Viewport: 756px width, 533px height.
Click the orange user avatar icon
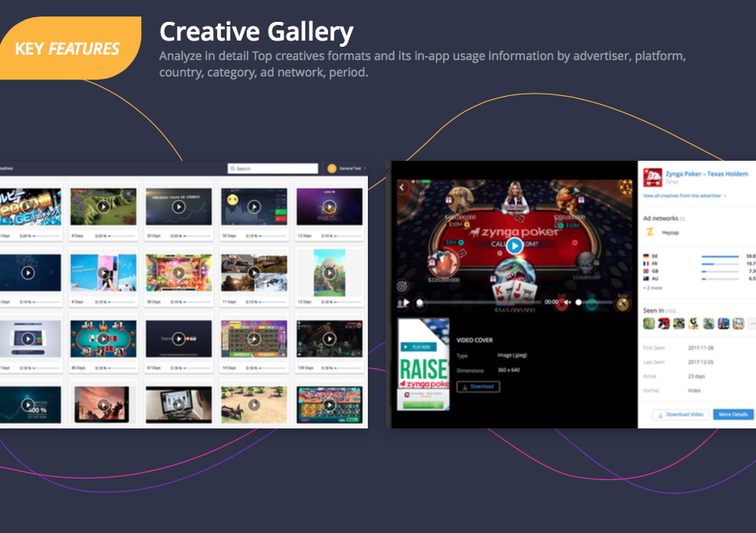pos(333,169)
